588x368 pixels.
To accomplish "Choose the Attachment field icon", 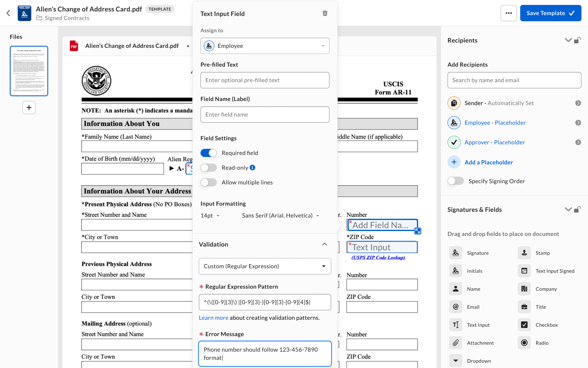I will pos(456,343).
